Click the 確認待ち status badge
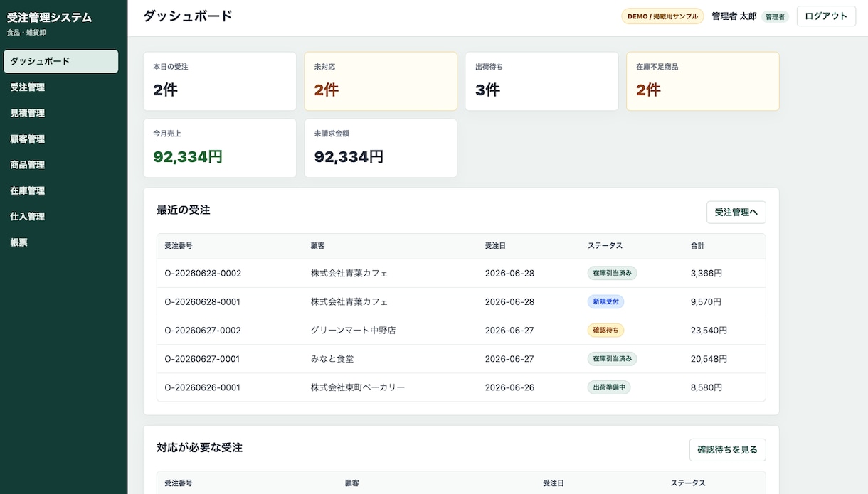The image size is (868, 494). coord(605,330)
